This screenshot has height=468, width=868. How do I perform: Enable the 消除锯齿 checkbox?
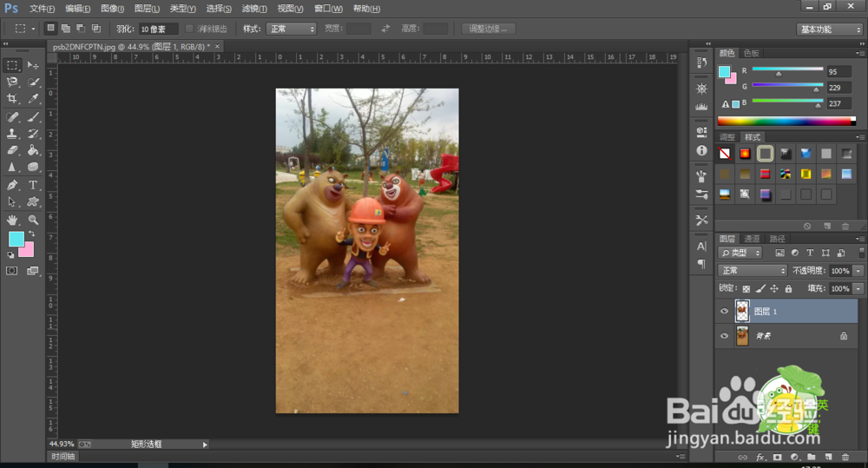(x=189, y=29)
